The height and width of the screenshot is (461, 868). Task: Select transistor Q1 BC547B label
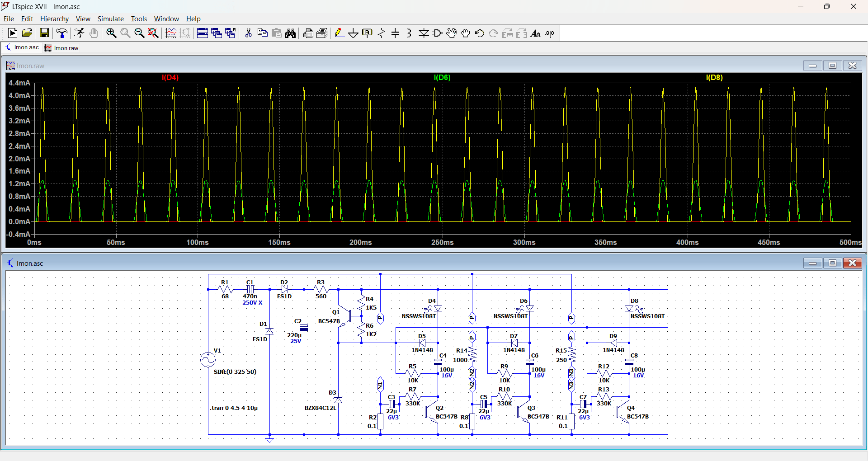(329, 321)
